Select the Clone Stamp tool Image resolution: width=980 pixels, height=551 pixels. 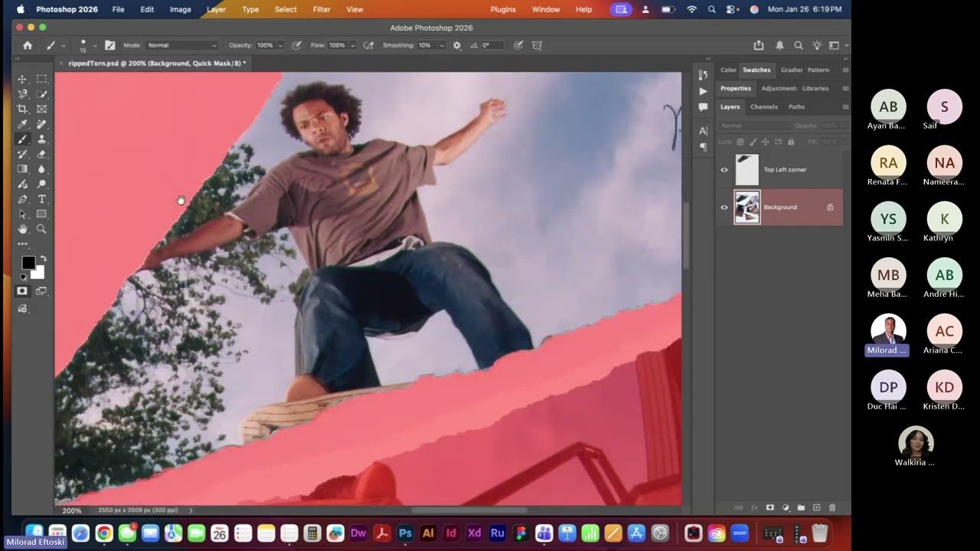pyautogui.click(x=41, y=139)
